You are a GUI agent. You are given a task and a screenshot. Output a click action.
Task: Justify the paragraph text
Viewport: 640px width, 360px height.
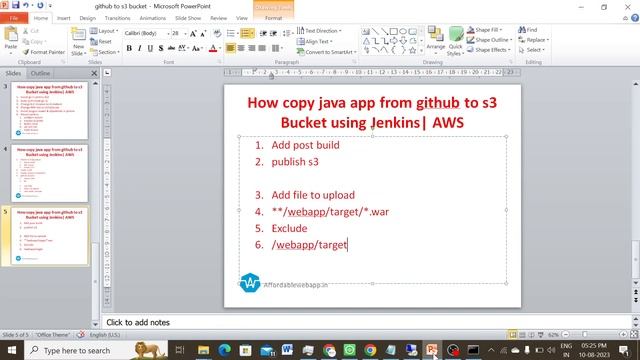click(x=262, y=48)
